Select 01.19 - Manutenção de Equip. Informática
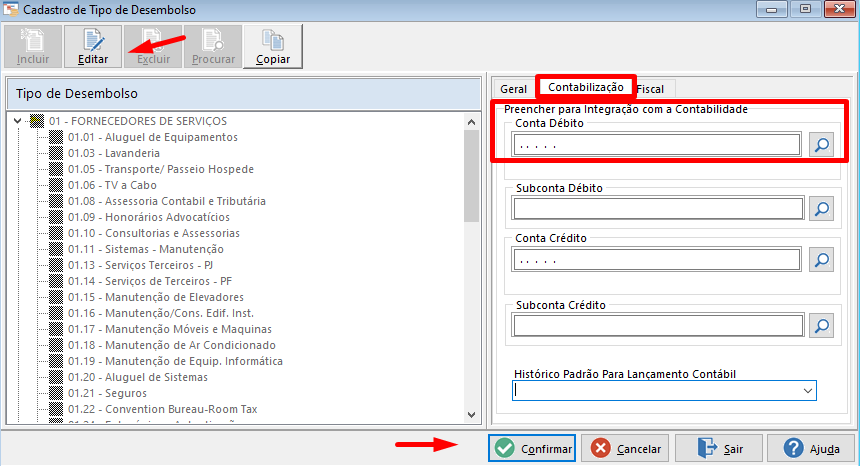Screen dimensions: 860x466 click(175, 361)
